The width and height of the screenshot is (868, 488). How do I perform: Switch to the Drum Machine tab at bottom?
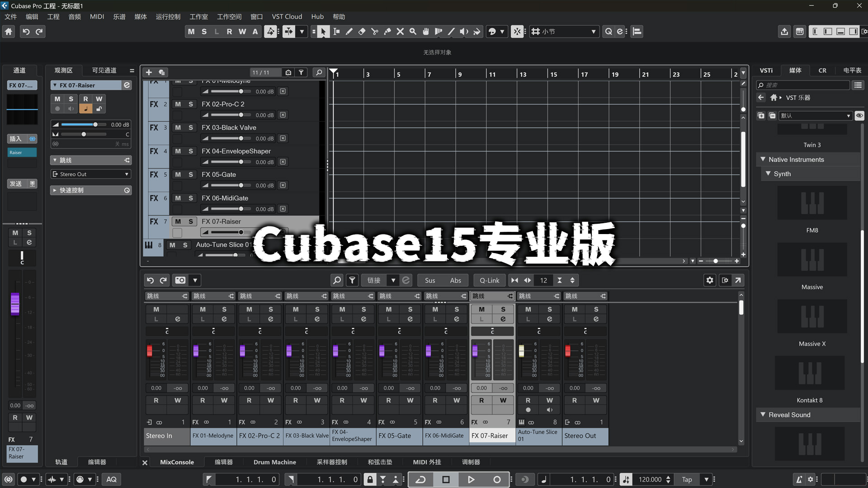click(x=274, y=462)
